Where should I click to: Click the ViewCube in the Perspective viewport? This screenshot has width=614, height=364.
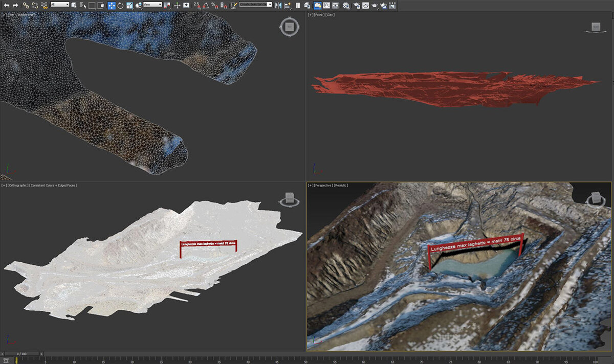[595, 197]
